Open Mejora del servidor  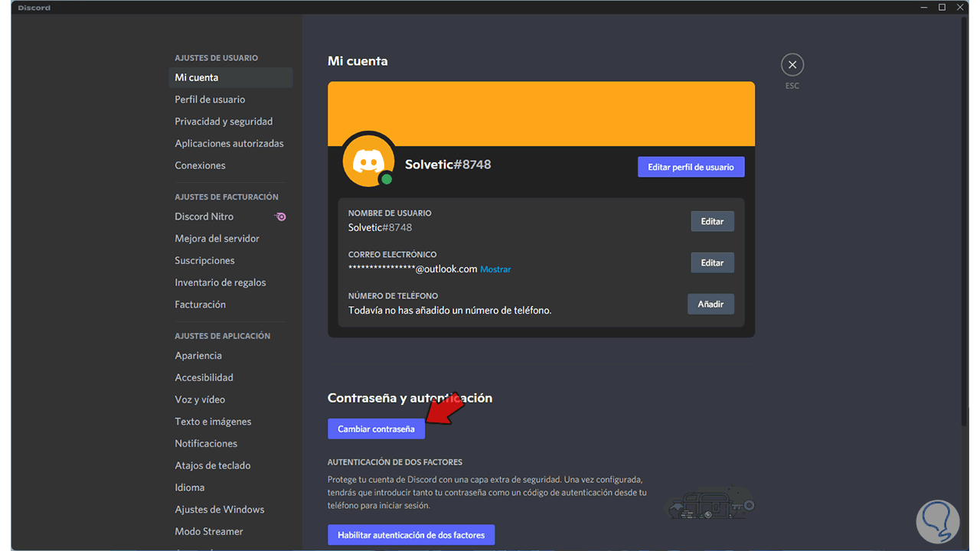[x=230, y=239]
